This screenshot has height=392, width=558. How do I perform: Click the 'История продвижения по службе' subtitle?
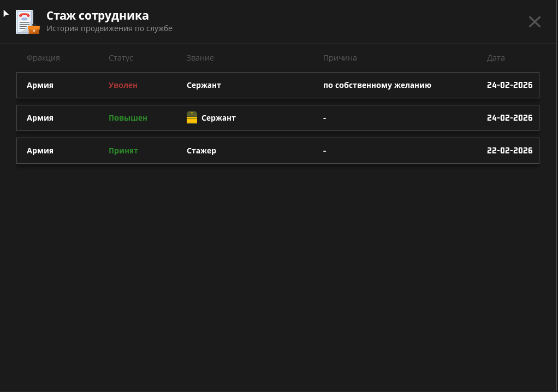[x=109, y=28]
